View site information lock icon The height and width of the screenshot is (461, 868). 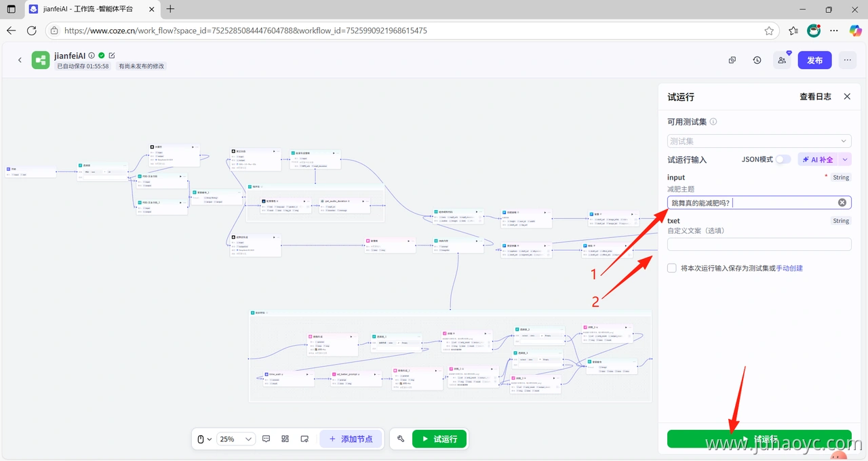pos(54,31)
